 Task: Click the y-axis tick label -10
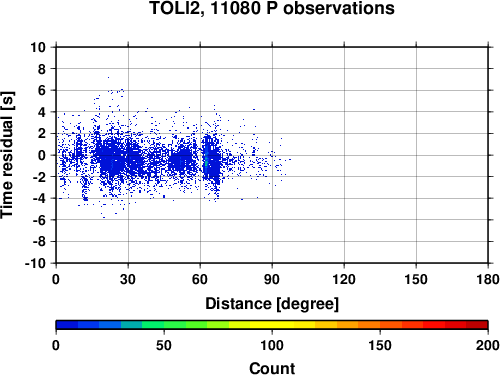pos(35,263)
